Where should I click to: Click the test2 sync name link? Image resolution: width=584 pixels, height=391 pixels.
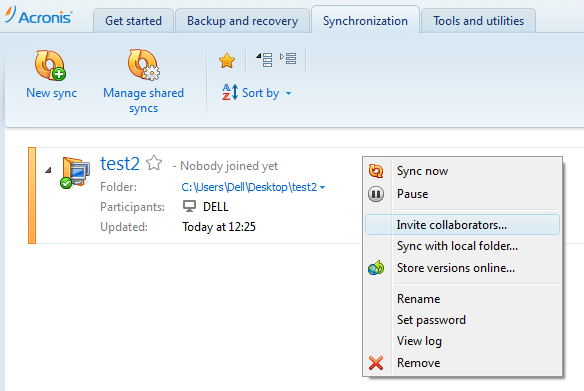(120, 163)
